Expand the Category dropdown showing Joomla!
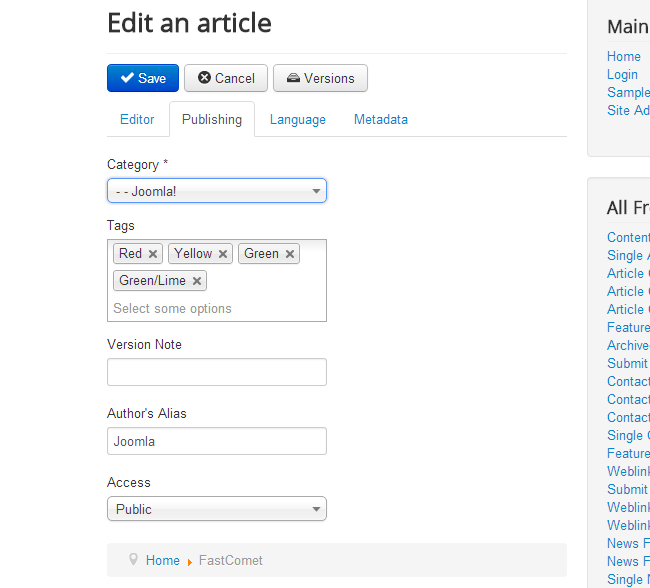Screen dimensions: 650x588 click(x=217, y=191)
